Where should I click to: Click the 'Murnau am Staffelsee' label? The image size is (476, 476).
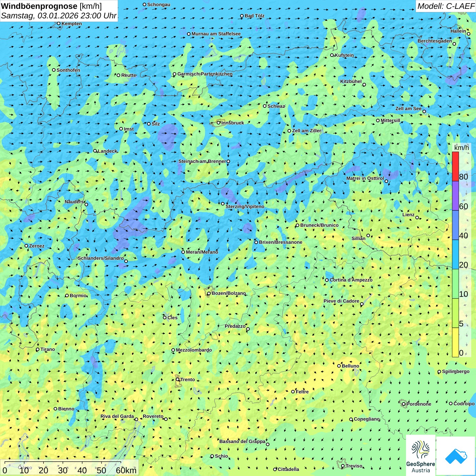point(216,34)
